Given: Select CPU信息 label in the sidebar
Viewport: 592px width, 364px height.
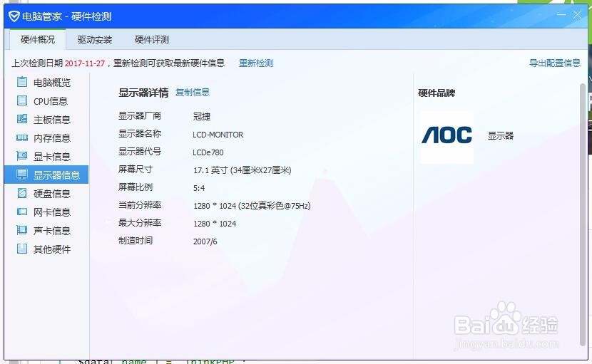Looking at the screenshot, I should point(51,101).
